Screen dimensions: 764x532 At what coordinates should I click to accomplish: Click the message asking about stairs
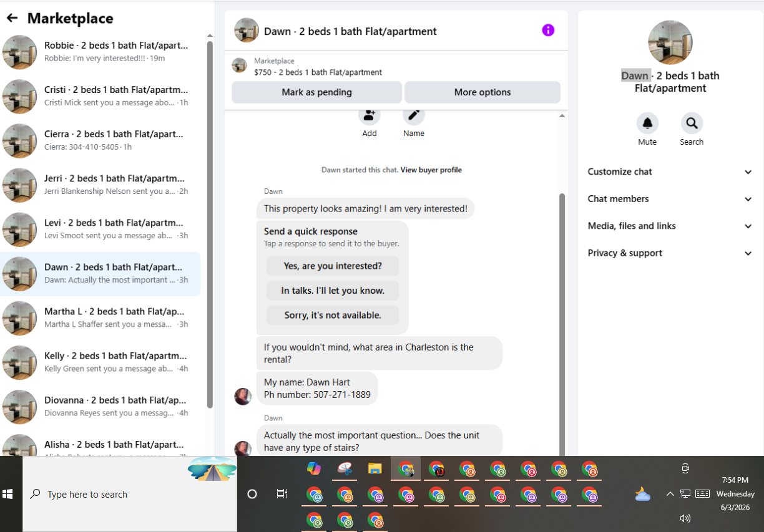click(x=380, y=441)
